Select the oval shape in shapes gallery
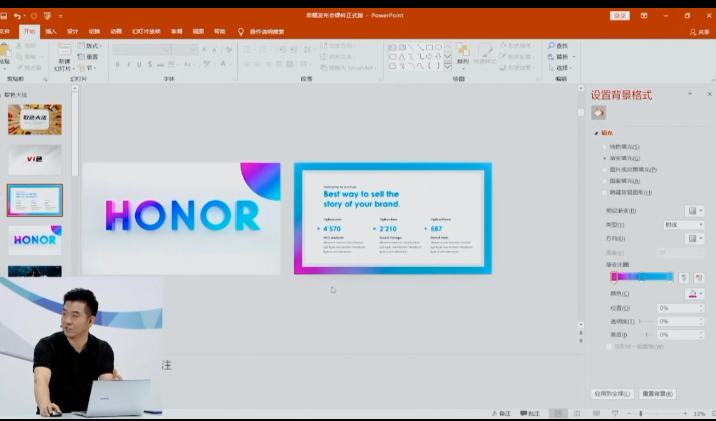 click(438, 47)
